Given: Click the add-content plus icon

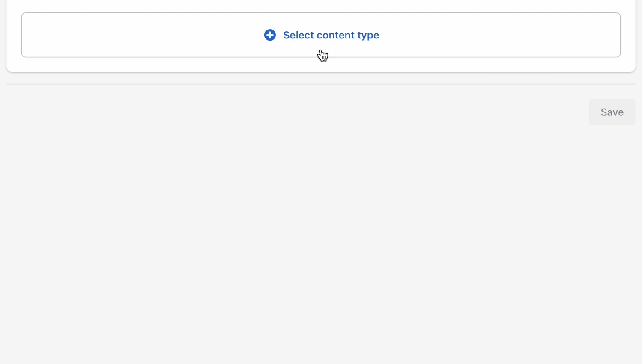Looking at the screenshot, I should click(270, 35).
